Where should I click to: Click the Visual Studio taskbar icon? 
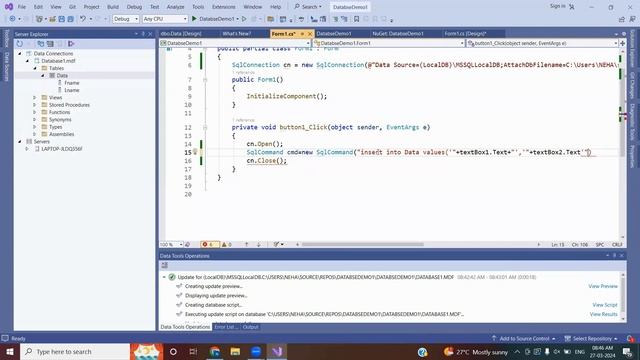pyautogui.click(x=277, y=351)
